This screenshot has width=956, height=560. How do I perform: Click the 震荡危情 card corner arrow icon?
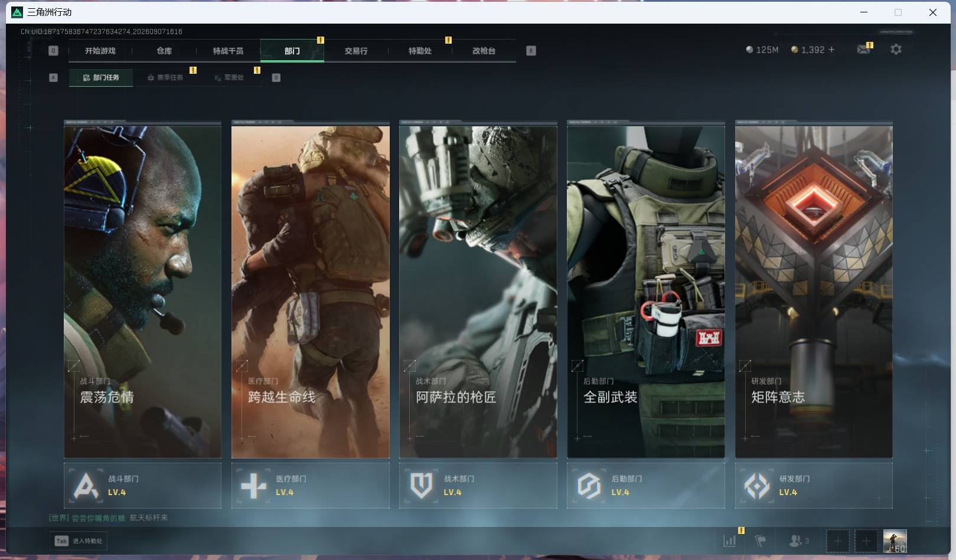(x=73, y=366)
